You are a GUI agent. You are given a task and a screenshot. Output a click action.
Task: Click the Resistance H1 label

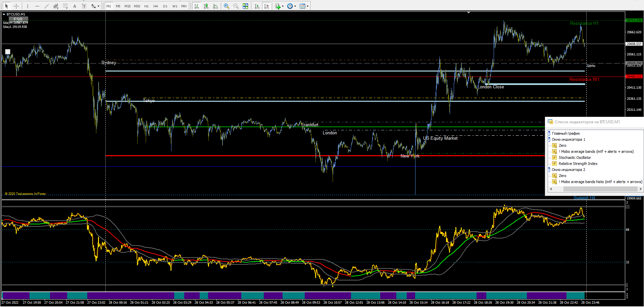[x=584, y=23]
